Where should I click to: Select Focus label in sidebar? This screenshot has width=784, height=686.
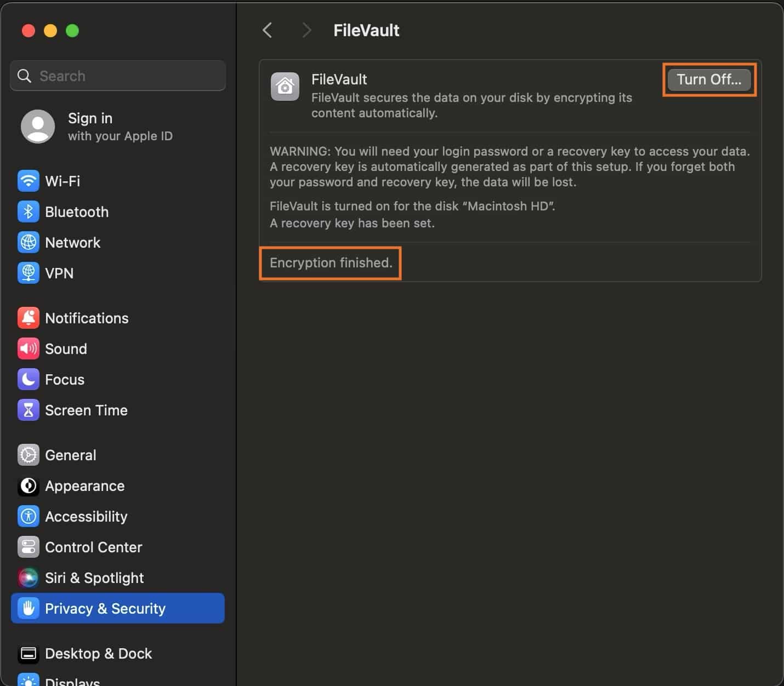tap(65, 379)
